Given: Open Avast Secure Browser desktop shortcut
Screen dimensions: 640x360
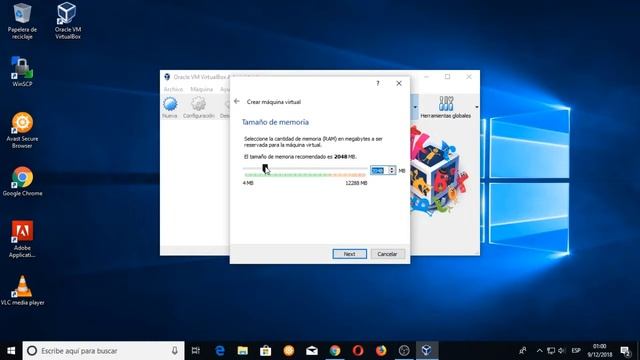Looking at the screenshot, I should 22,130.
